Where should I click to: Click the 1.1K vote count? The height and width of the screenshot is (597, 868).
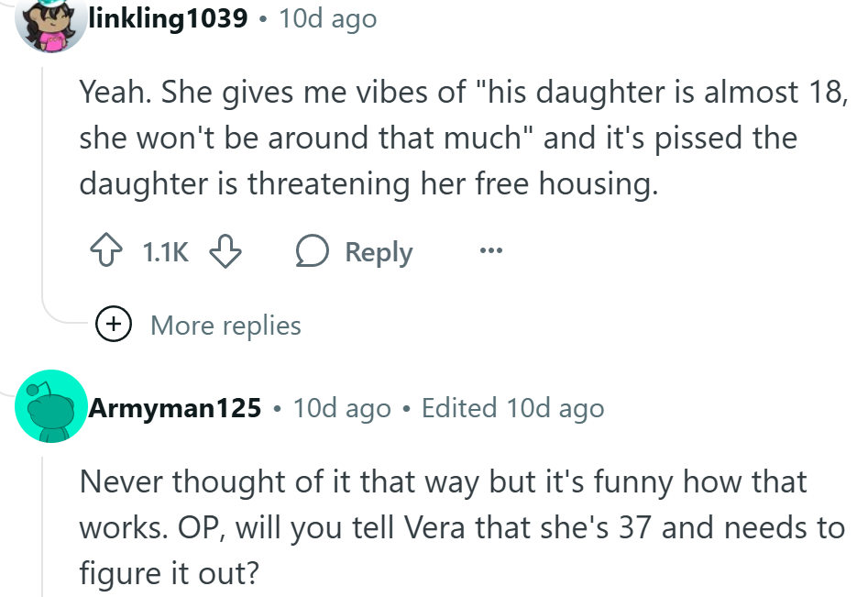(165, 252)
